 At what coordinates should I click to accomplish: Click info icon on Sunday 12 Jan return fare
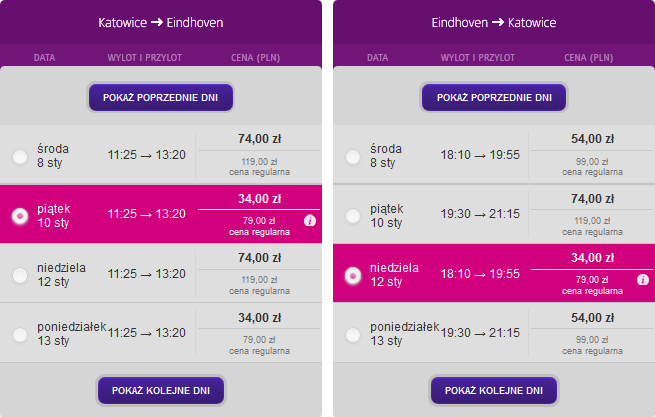coord(642,280)
